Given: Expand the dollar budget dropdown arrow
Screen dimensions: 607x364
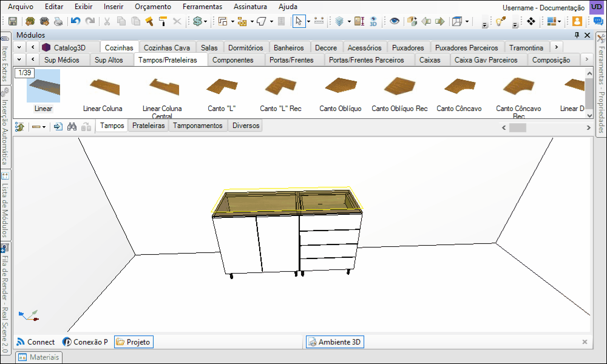Looking at the screenshot, I should point(205,22).
